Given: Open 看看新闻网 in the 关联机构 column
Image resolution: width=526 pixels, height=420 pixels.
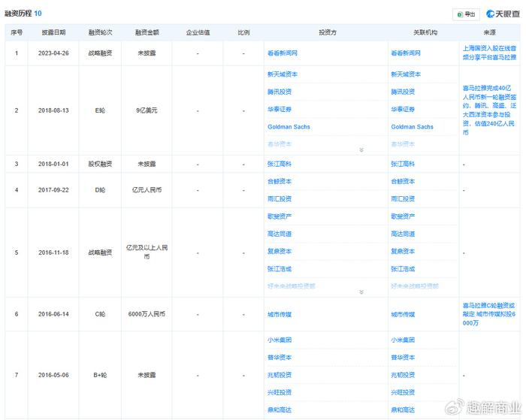Looking at the screenshot, I should pos(406,53).
